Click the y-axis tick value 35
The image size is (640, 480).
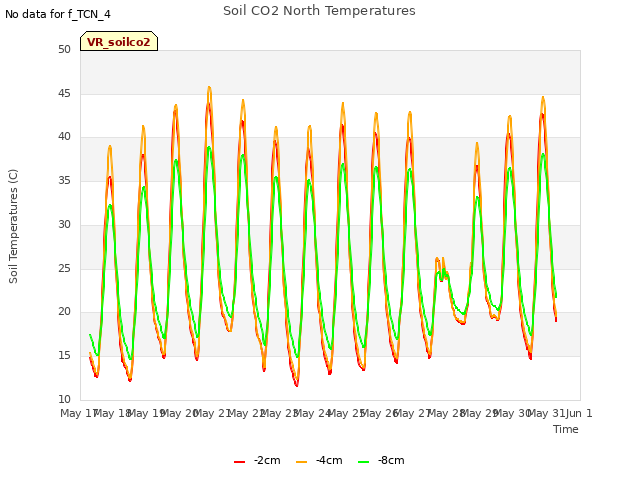point(64,180)
